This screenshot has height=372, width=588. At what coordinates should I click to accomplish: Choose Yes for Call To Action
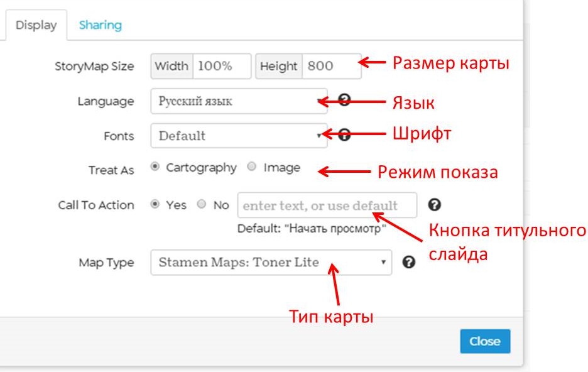point(155,204)
